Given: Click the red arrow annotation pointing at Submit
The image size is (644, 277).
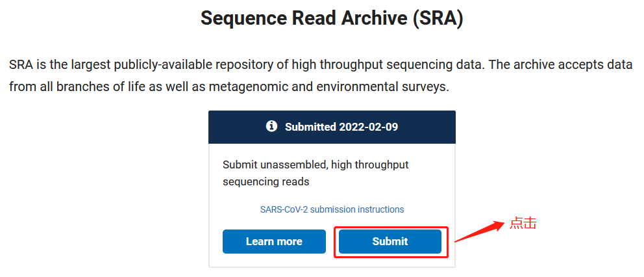Looking at the screenshot, I should (479, 231).
